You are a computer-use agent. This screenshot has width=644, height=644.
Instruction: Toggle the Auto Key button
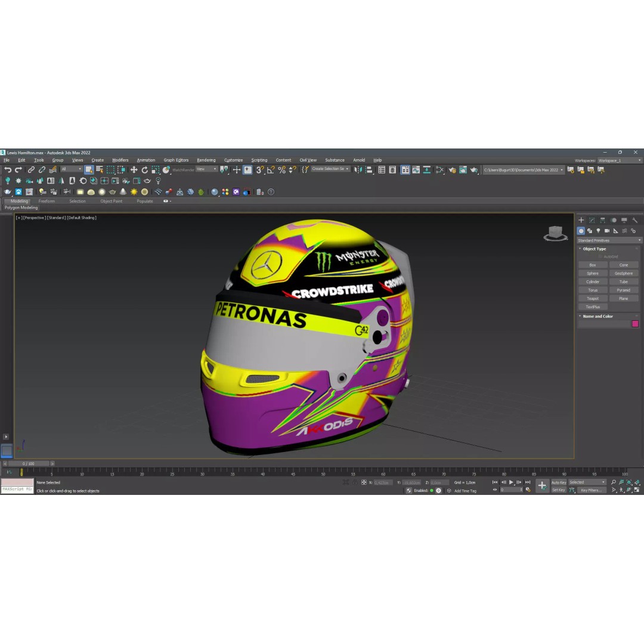point(559,482)
